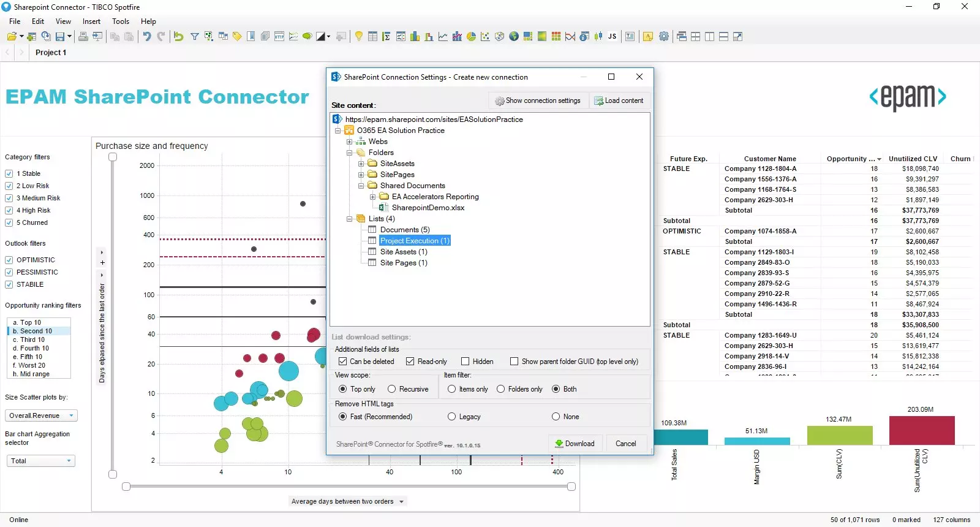Expand the SitePages folder node
The height and width of the screenshot is (527, 980).
[361, 175]
